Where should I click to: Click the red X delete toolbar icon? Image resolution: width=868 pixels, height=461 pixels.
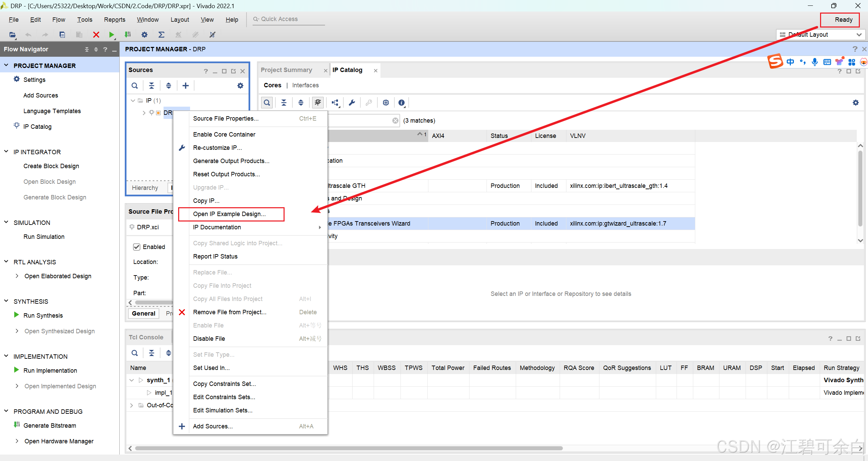coord(96,35)
